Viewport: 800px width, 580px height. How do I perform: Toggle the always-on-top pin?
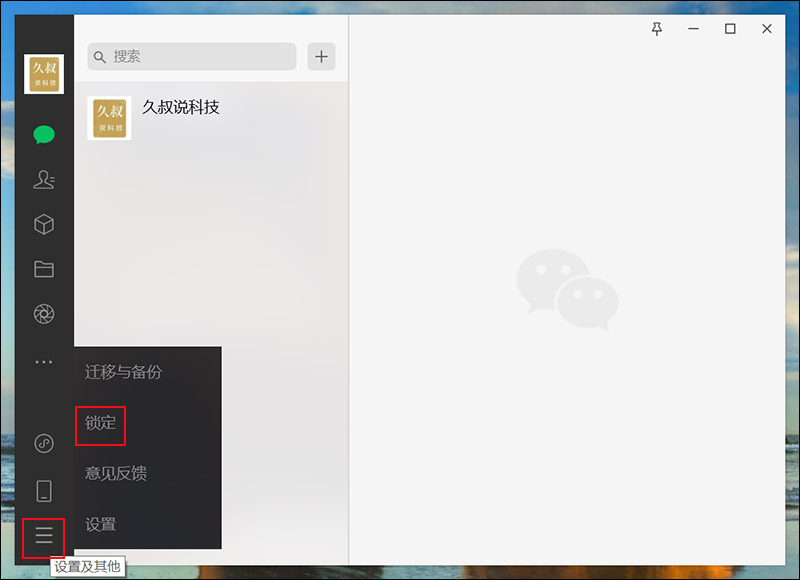pyautogui.click(x=656, y=30)
